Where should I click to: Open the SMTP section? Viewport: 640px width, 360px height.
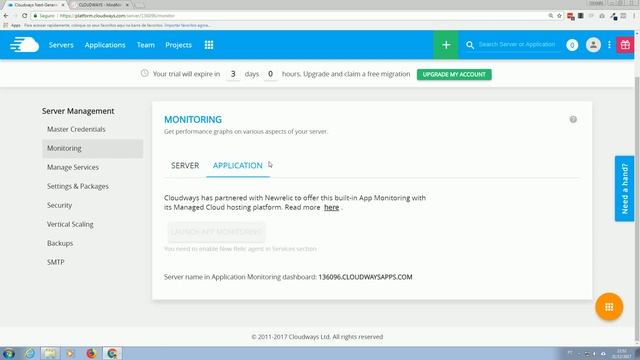click(x=56, y=262)
